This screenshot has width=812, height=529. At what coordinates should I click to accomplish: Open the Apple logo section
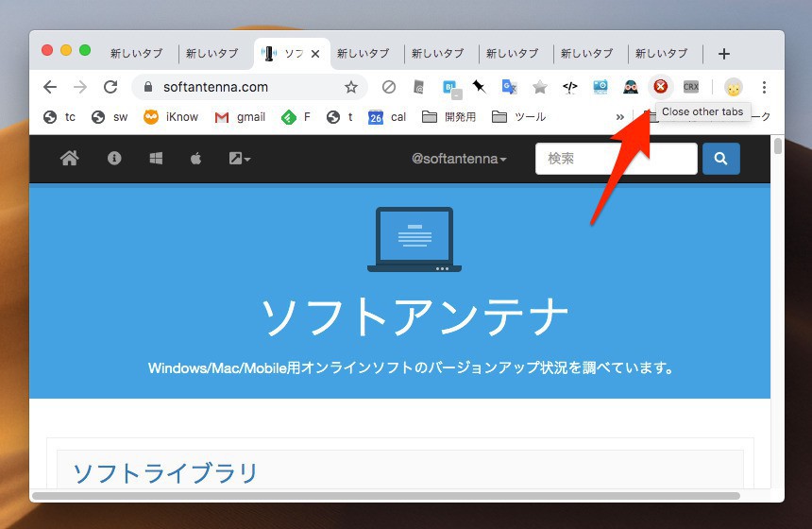click(x=195, y=158)
